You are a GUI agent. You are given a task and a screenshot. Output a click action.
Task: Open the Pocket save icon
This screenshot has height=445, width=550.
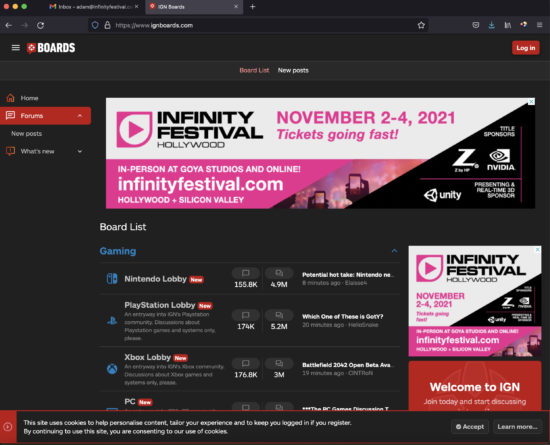[476, 25]
